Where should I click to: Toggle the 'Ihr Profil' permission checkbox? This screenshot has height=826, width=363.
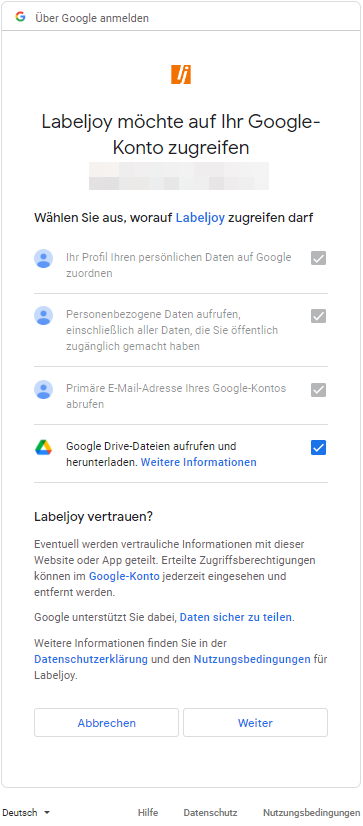(318, 258)
